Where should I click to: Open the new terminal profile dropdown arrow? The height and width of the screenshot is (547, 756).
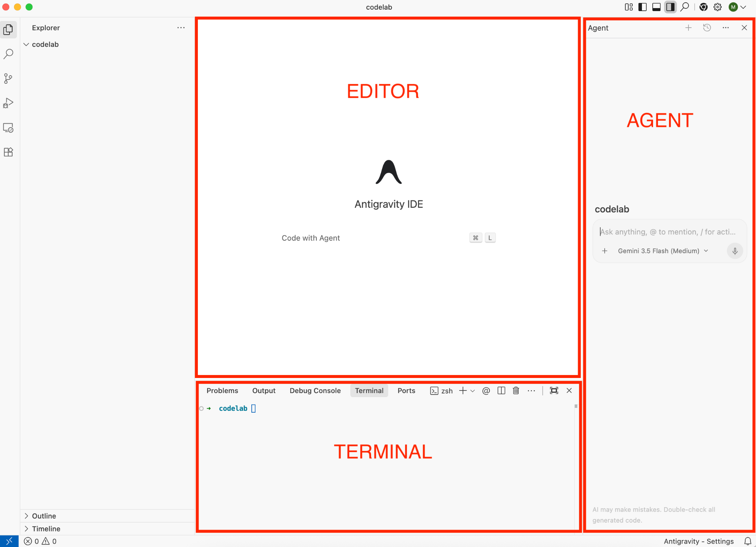click(472, 391)
